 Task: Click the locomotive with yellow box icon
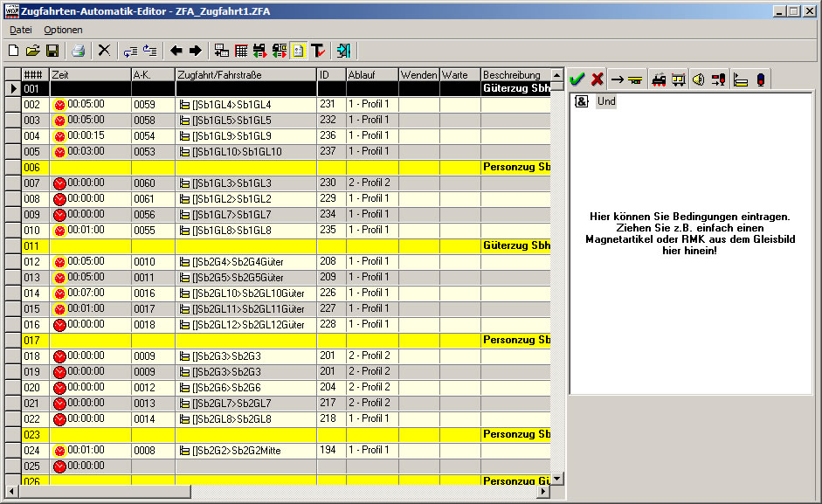pos(280,51)
